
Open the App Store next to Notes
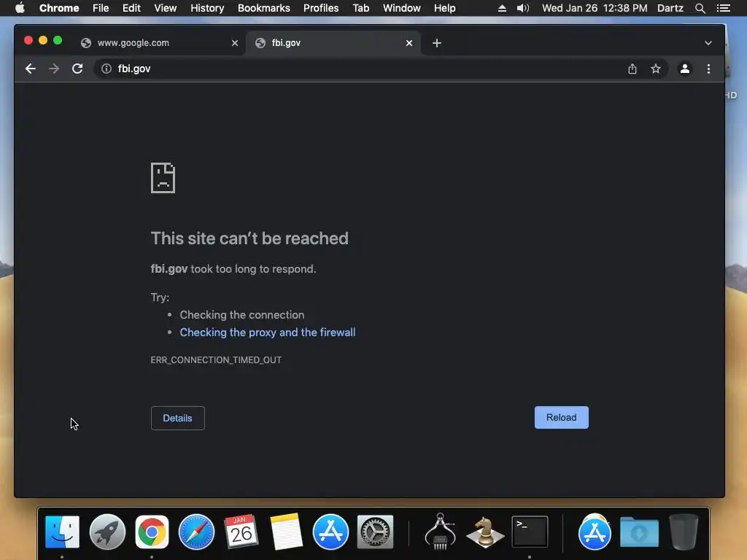coord(330,532)
